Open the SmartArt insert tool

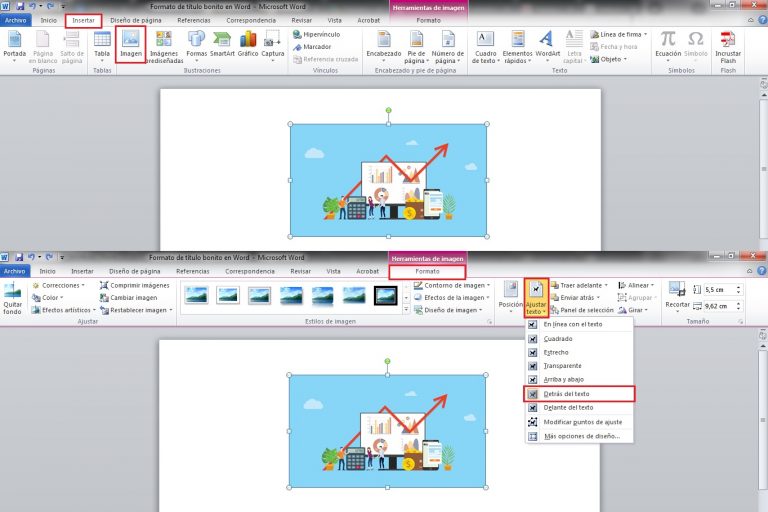(222, 44)
